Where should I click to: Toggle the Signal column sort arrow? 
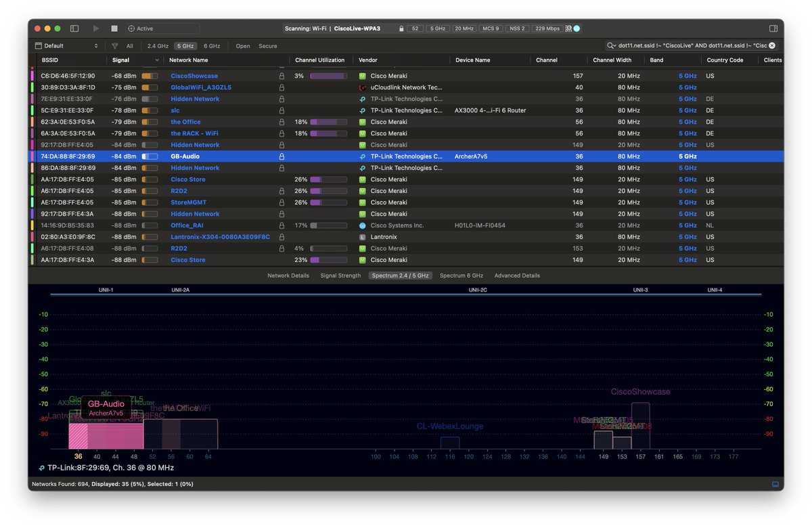(x=158, y=60)
